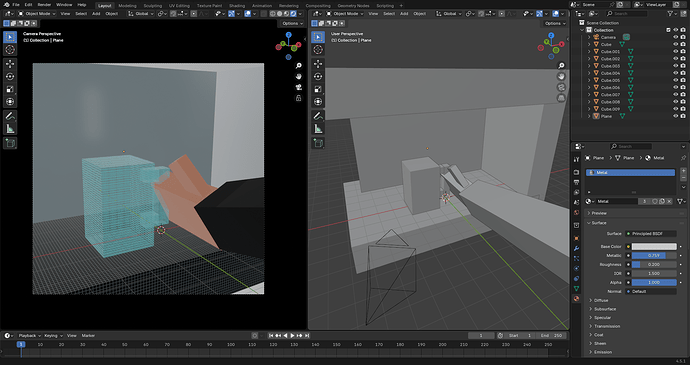The width and height of the screenshot is (690, 365).
Task: Select the Annotate tool in the left viewport
Action: coord(10,116)
